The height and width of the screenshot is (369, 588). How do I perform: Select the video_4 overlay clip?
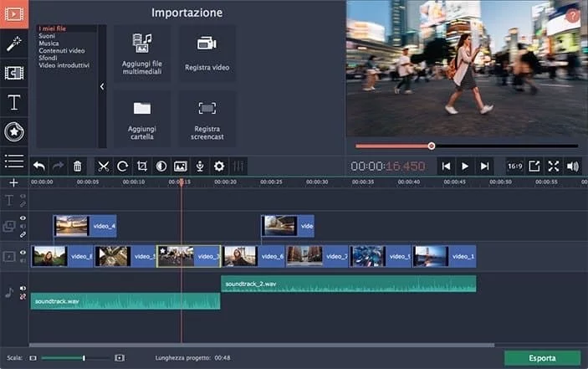click(85, 226)
